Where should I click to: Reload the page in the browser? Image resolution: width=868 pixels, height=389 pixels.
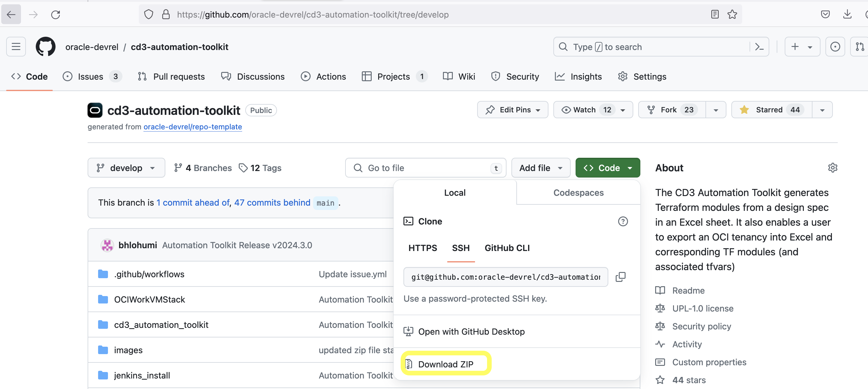56,15
